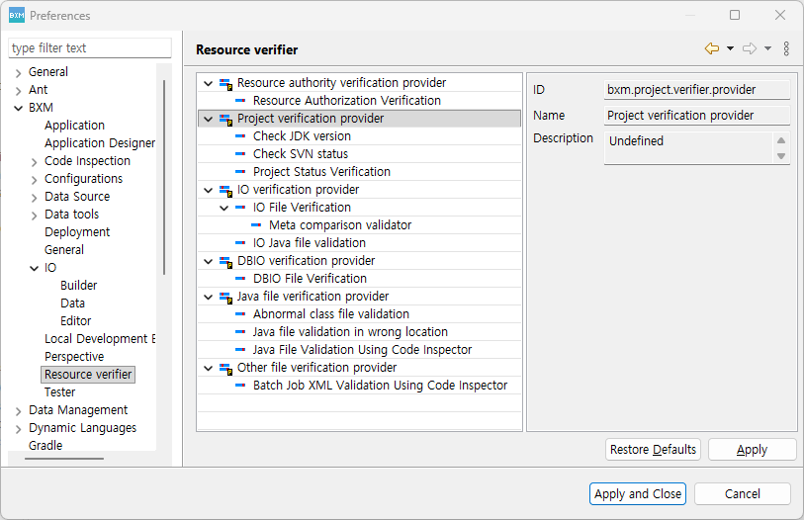Click the Other file verification provider icon
Screen dimensions: 804x520
(x=226, y=368)
